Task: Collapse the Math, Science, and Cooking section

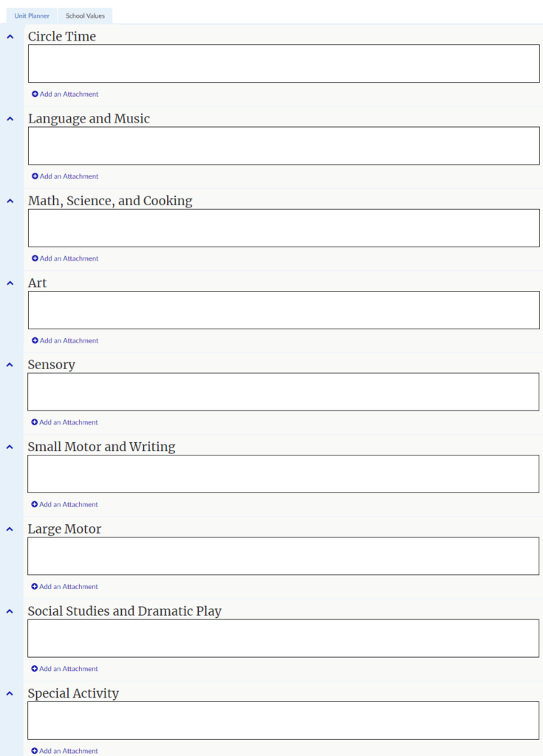Action: [x=10, y=201]
